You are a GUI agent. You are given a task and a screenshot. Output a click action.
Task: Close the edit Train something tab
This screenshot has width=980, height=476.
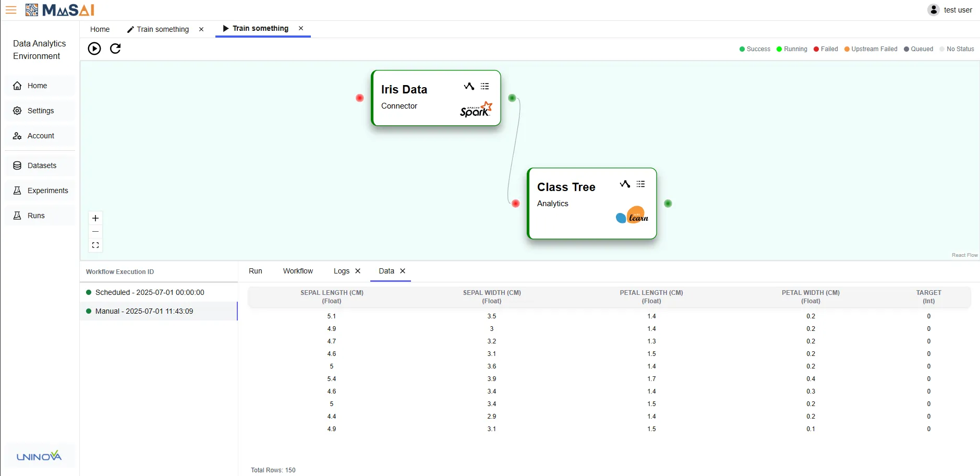201,29
